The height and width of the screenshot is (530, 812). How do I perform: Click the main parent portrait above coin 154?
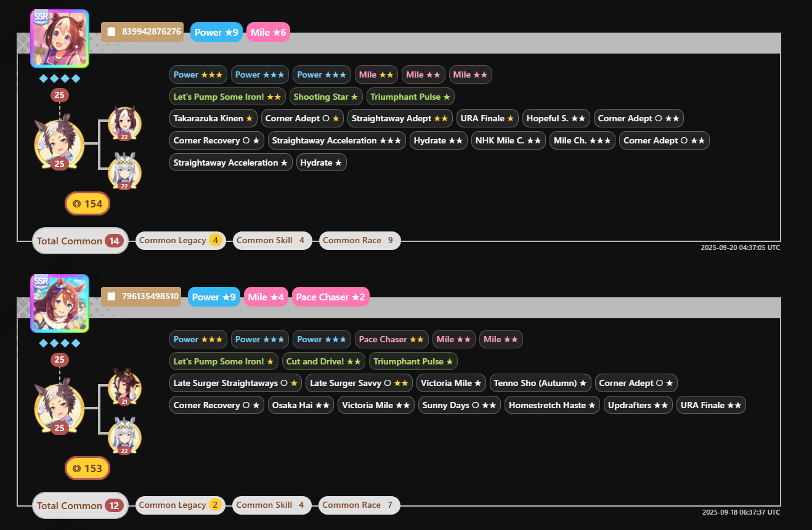59,145
